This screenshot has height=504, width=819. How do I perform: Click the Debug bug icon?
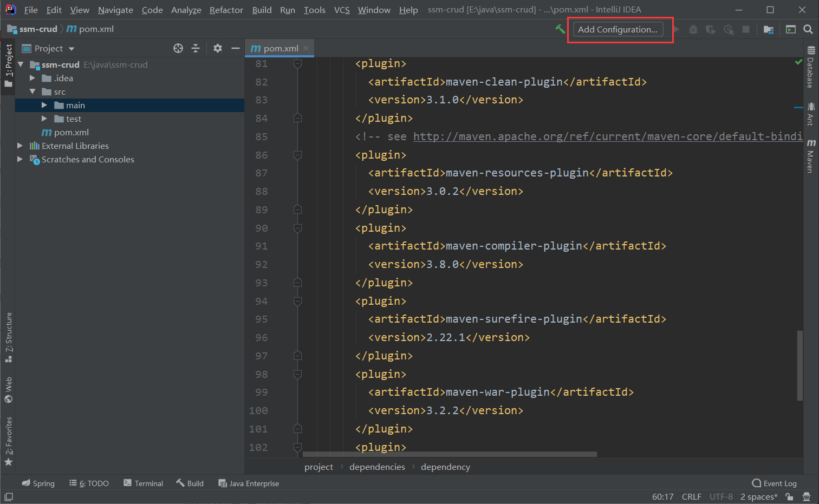coord(693,29)
